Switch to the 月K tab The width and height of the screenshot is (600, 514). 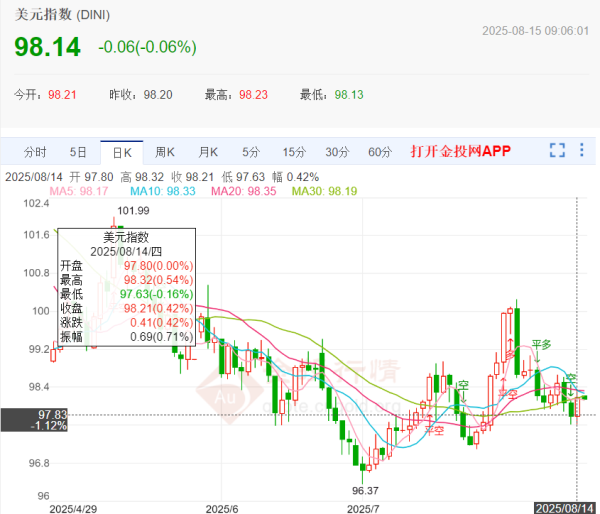[x=208, y=152]
